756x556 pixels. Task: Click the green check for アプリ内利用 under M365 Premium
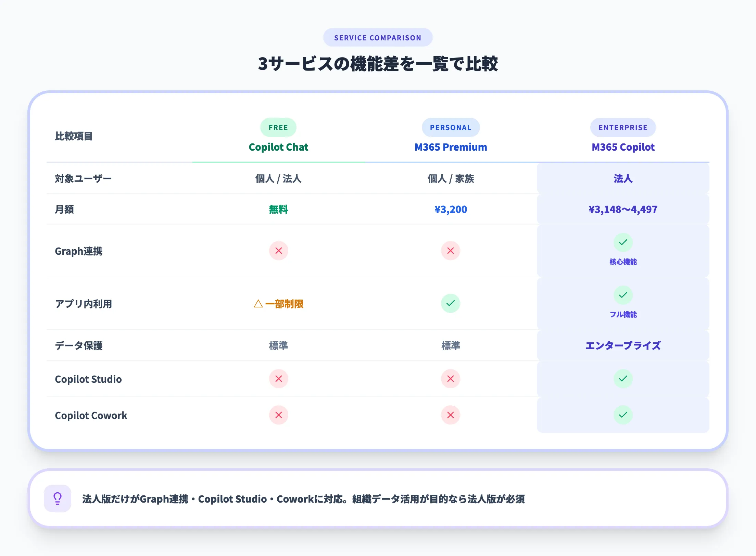point(450,303)
